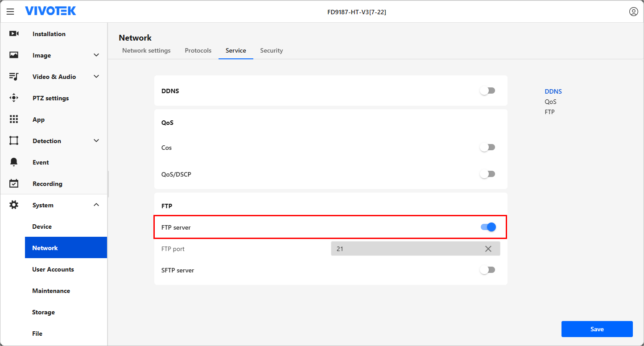This screenshot has height=346, width=644.
Task: Expand the Video & Audio chevron
Action: pos(96,77)
